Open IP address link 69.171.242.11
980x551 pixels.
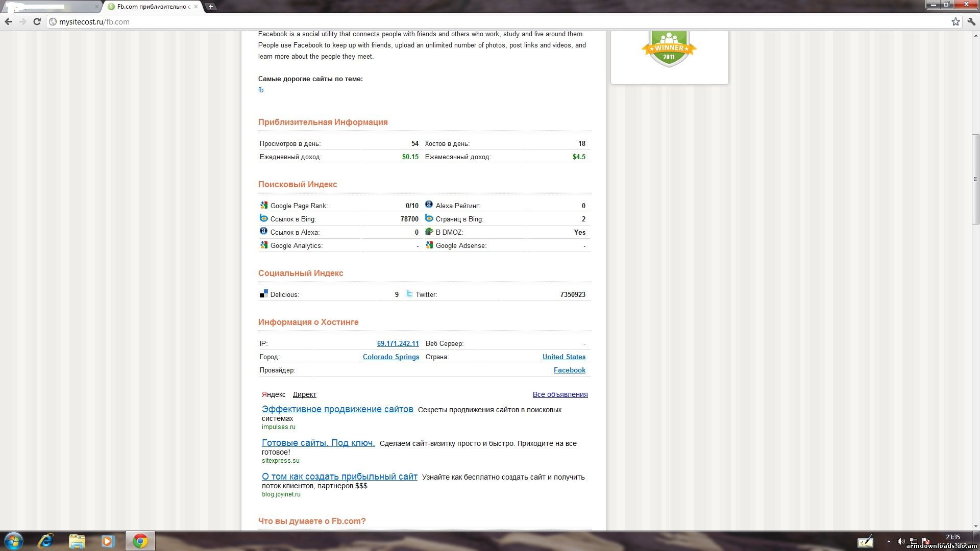(398, 344)
